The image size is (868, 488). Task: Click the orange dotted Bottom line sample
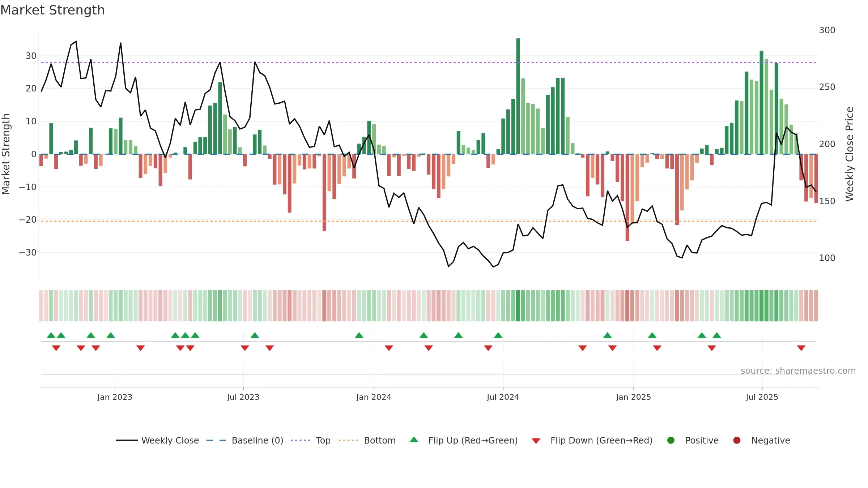349,440
